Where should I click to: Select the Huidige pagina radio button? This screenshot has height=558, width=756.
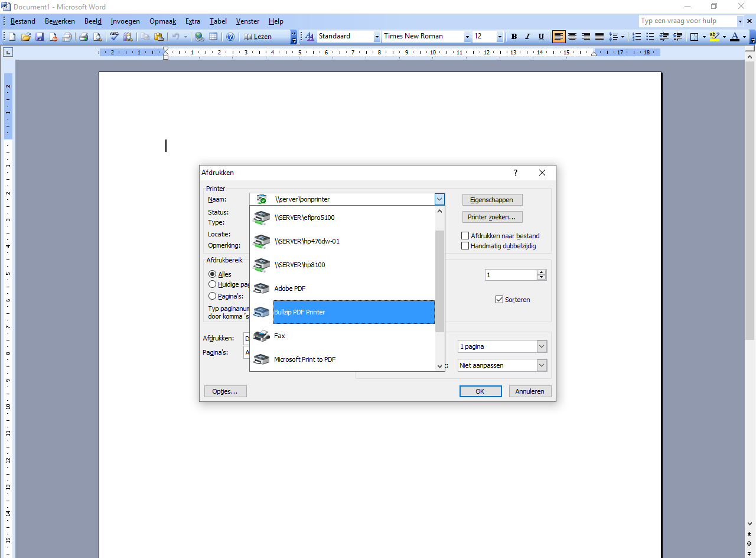(x=212, y=284)
